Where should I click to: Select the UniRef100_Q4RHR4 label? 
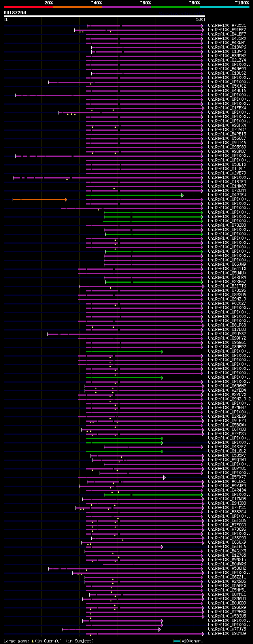(x=227, y=278)
